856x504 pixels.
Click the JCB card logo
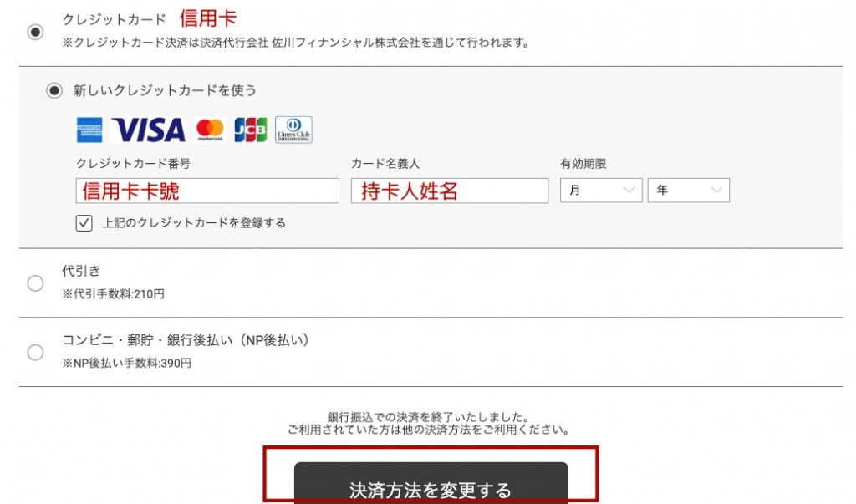(x=250, y=130)
